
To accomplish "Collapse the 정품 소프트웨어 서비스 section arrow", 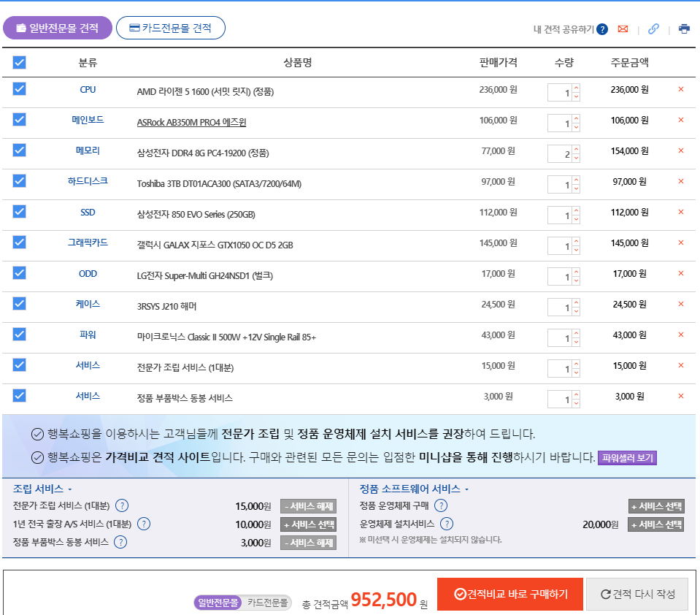I will point(466,489).
